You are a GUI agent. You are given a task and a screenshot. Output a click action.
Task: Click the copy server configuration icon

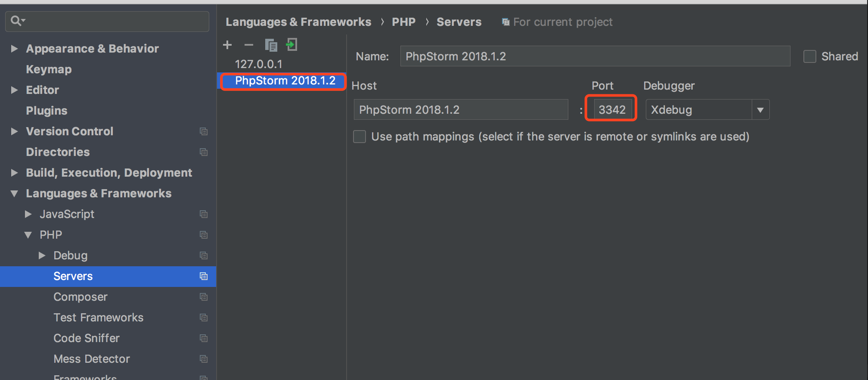click(x=271, y=45)
